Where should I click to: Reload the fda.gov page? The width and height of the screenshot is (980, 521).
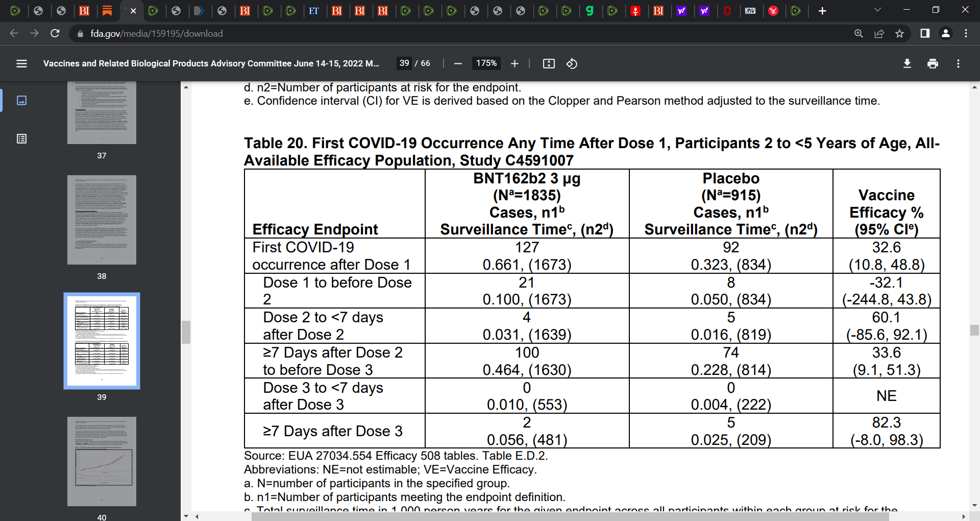click(55, 33)
